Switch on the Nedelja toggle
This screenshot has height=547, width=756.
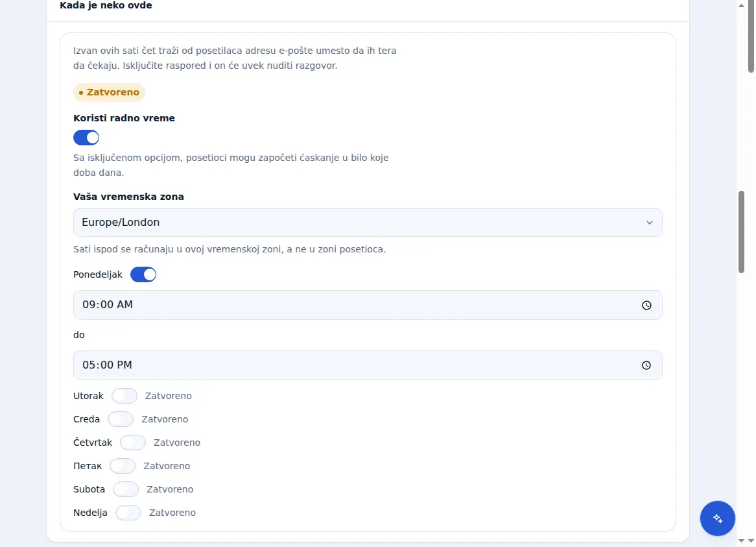click(128, 513)
